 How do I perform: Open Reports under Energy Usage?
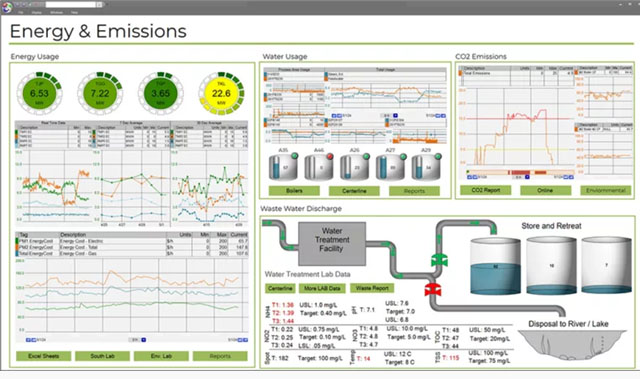(220, 356)
